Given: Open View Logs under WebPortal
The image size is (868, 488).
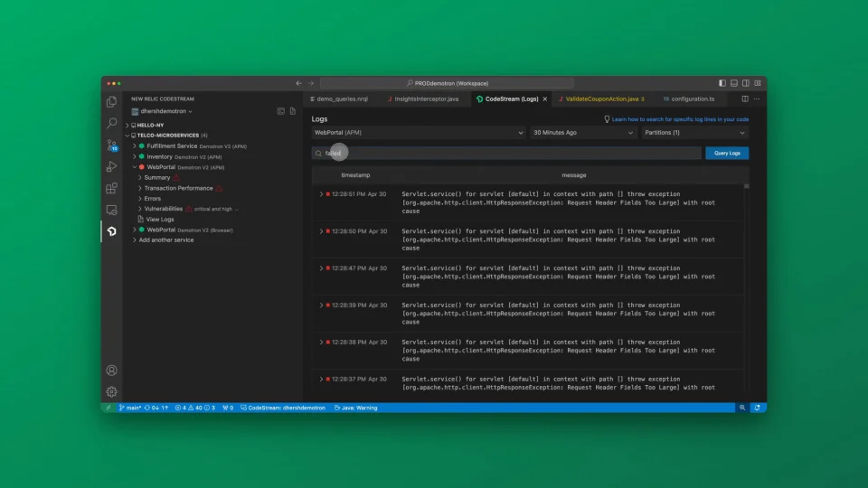Looking at the screenshot, I should [x=159, y=219].
